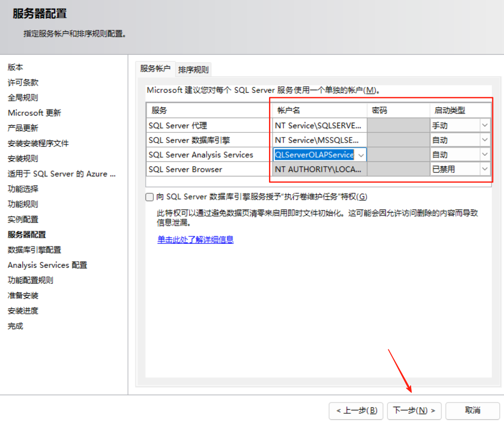Expand startup type dropdown for SQL Server 数据库引擎
Screen dimensions: 504x424
(x=485, y=140)
